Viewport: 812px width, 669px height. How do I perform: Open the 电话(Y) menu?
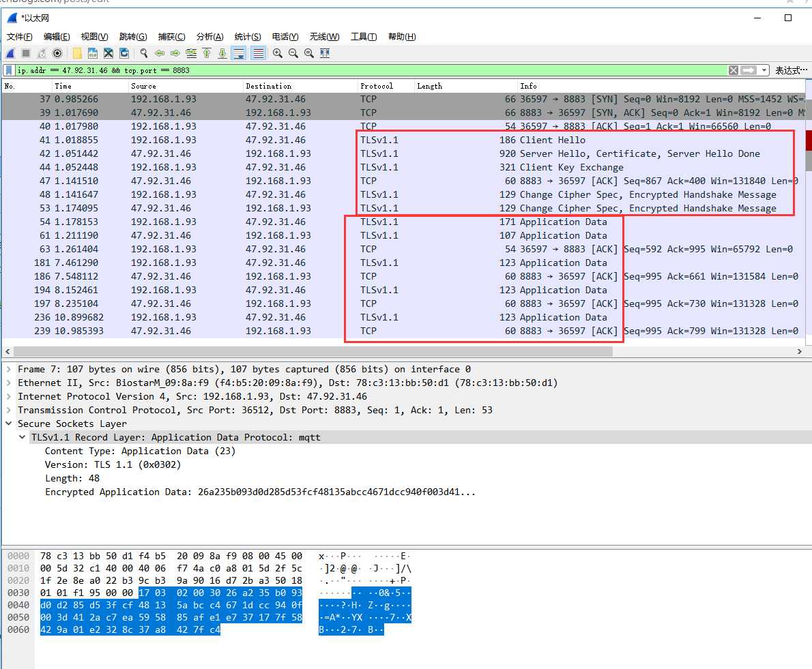[x=285, y=37]
